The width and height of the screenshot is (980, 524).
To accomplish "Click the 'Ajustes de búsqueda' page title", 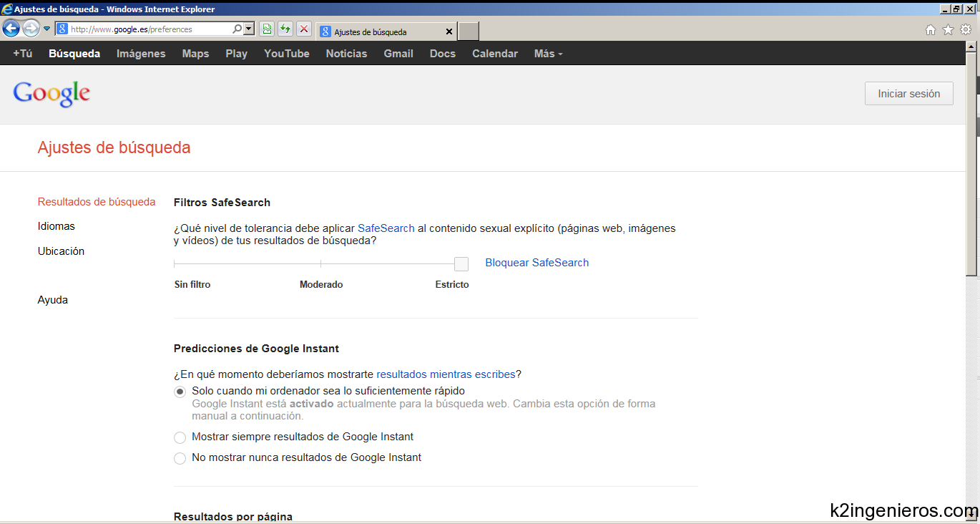I will 114,148.
